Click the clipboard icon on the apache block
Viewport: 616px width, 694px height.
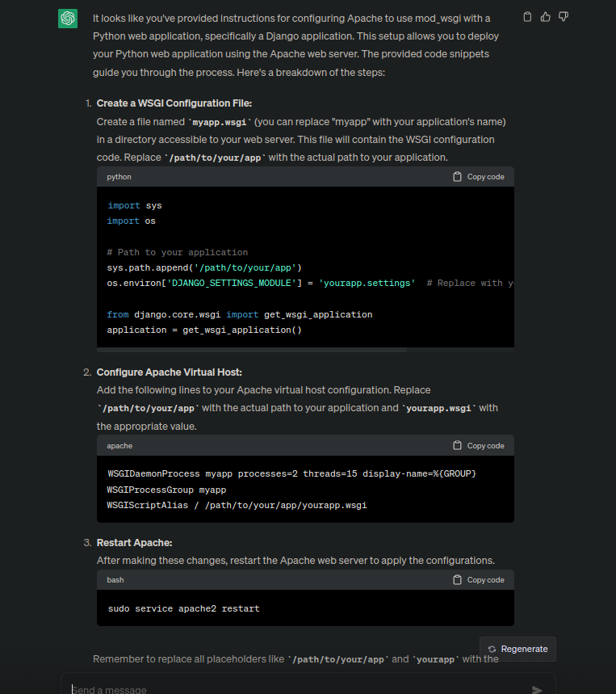(x=457, y=445)
